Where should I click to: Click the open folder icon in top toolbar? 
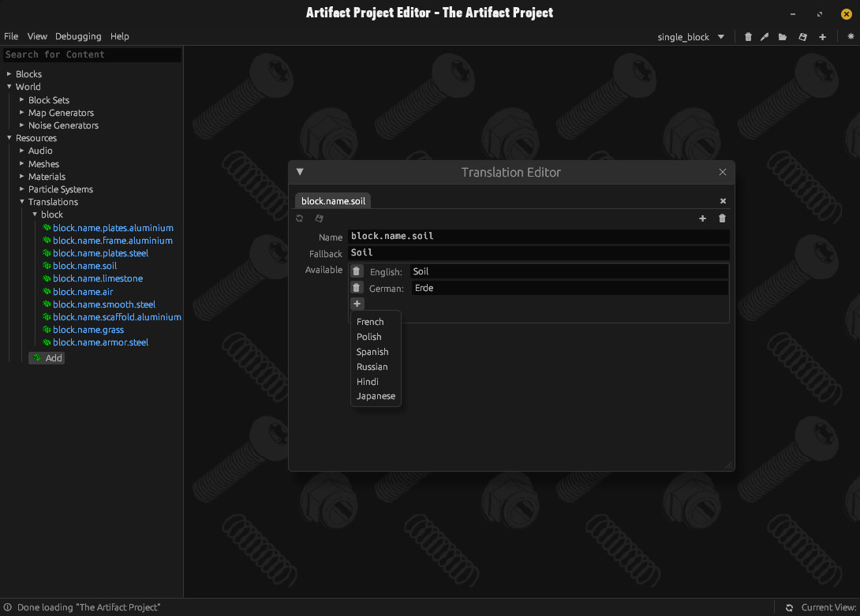click(783, 37)
